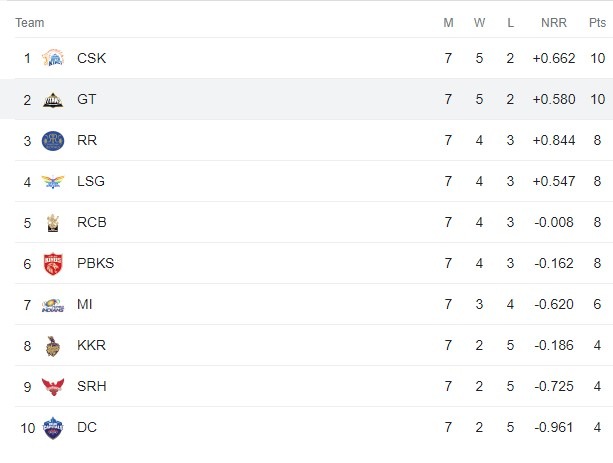
Task: Click the RR team logo
Action: [53, 140]
